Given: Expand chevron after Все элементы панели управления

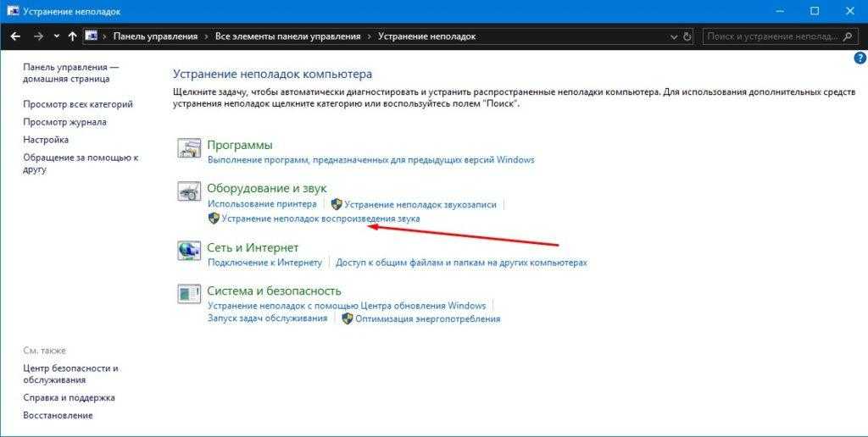Looking at the screenshot, I should pos(369,36).
